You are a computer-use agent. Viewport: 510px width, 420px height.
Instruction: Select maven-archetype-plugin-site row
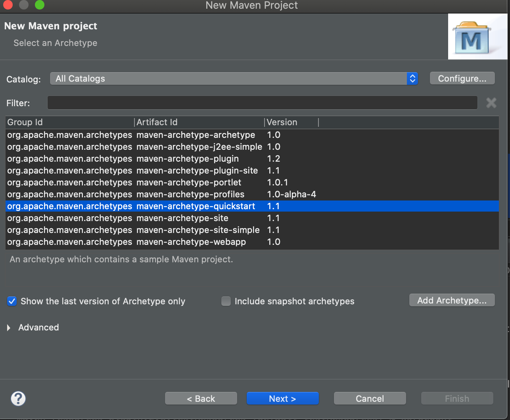coord(252,170)
